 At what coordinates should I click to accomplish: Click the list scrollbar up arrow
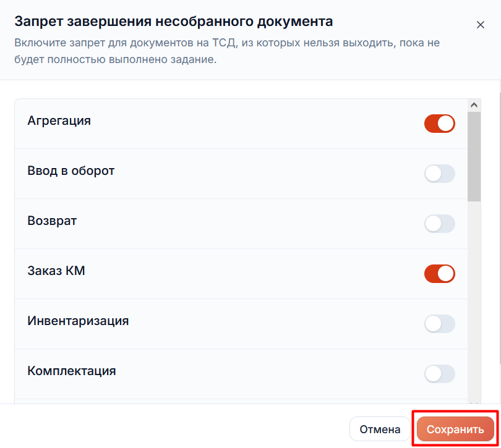[x=474, y=105]
